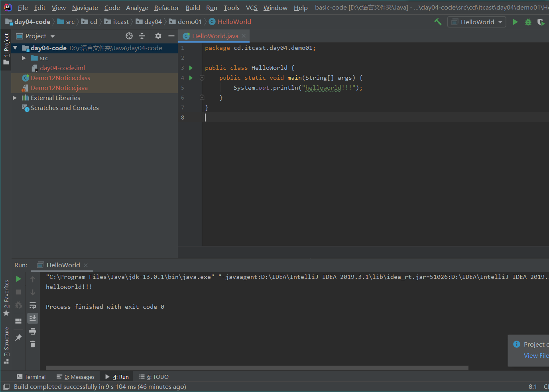Image resolution: width=549 pixels, height=392 pixels.
Task: Click the grey Stop button in Run panel
Action: coord(18,292)
